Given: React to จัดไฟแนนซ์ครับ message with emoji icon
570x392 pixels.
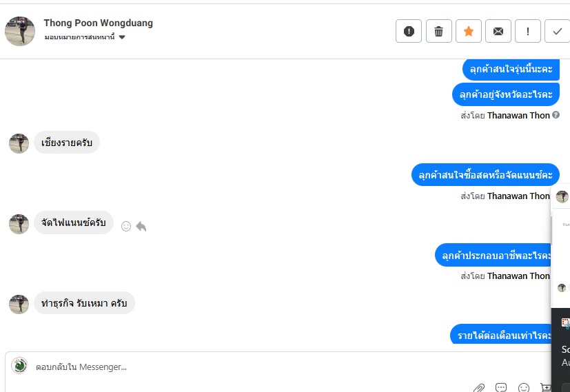Looking at the screenshot, I should point(125,227).
